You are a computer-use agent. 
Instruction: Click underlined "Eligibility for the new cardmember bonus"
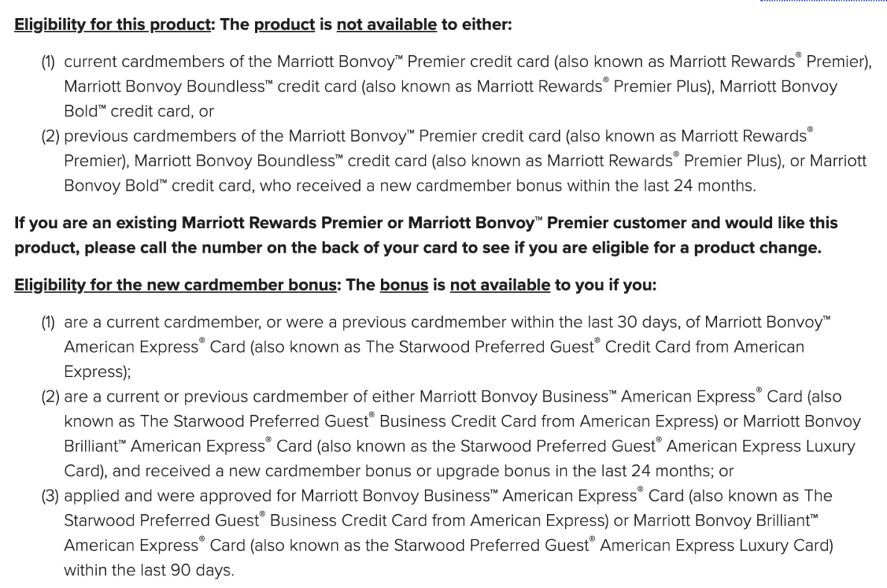(x=175, y=285)
